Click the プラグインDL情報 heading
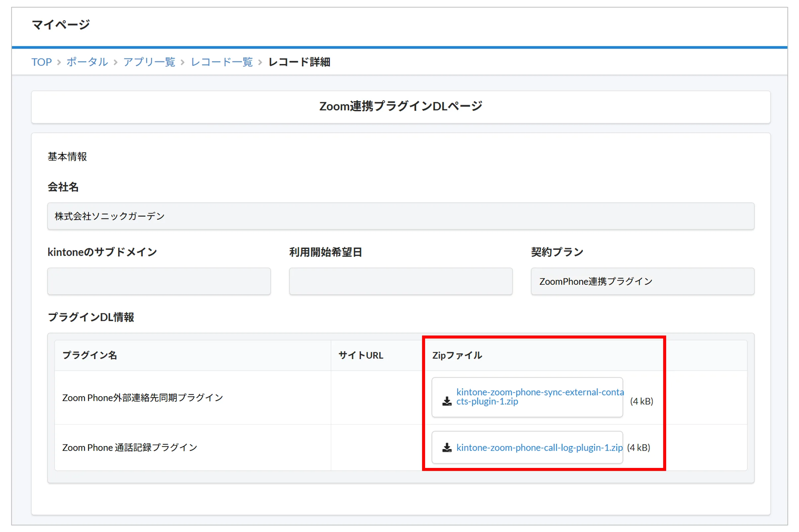The height and width of the screenshot is (532, 799). click(x=91, y=317)
